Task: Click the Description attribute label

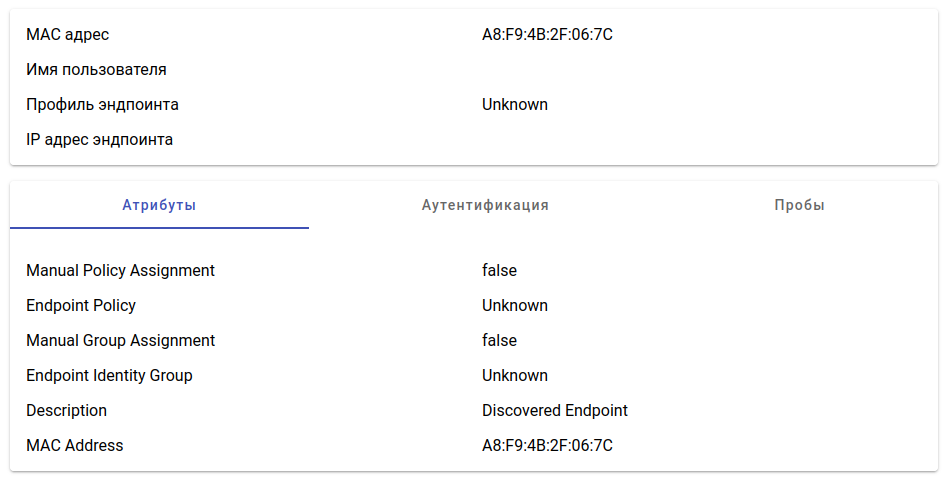Action: click(66, 411)
